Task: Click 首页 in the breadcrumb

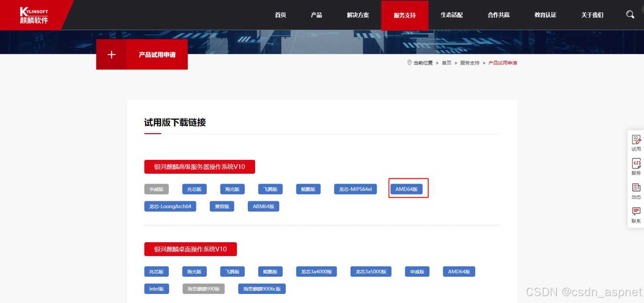Action: pos(446,63)
